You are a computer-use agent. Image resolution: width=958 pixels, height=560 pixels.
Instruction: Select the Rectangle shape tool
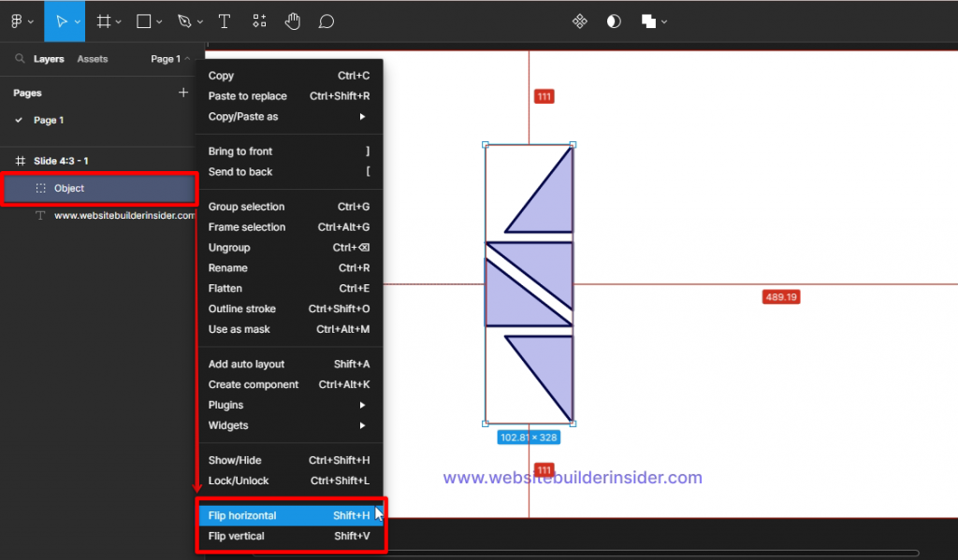tap(142, 21)
